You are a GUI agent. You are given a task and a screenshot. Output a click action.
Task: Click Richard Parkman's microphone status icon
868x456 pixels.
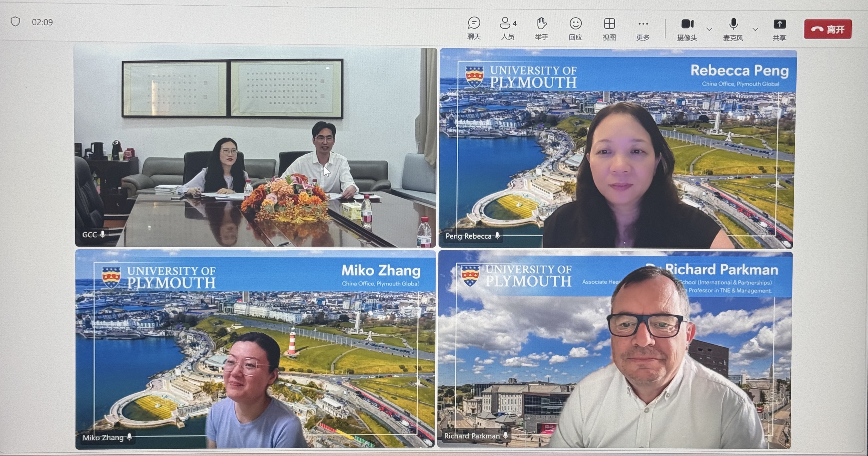(x=505, y=436)
